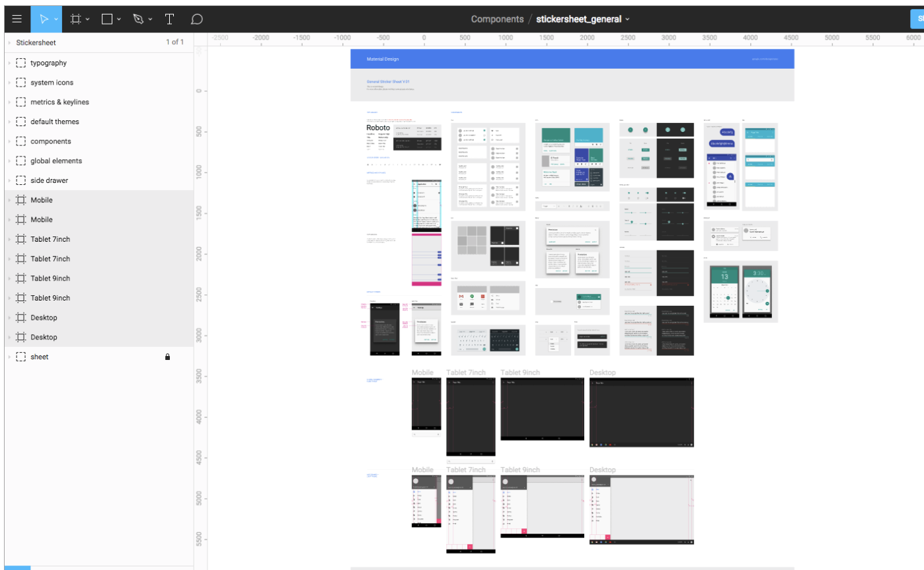The image size is (924, 570).
Task: Select the metrics & keylines layer name
Action: coord(59,102)
